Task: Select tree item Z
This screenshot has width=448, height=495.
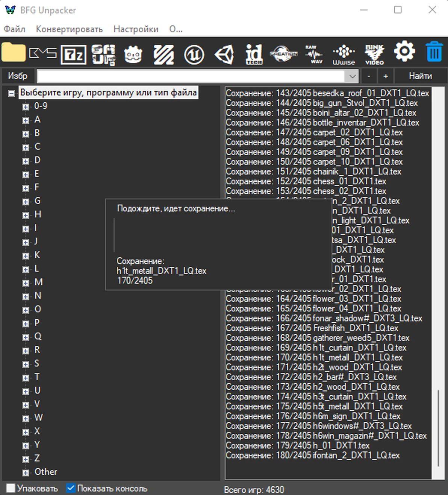Action: [37, 458]
